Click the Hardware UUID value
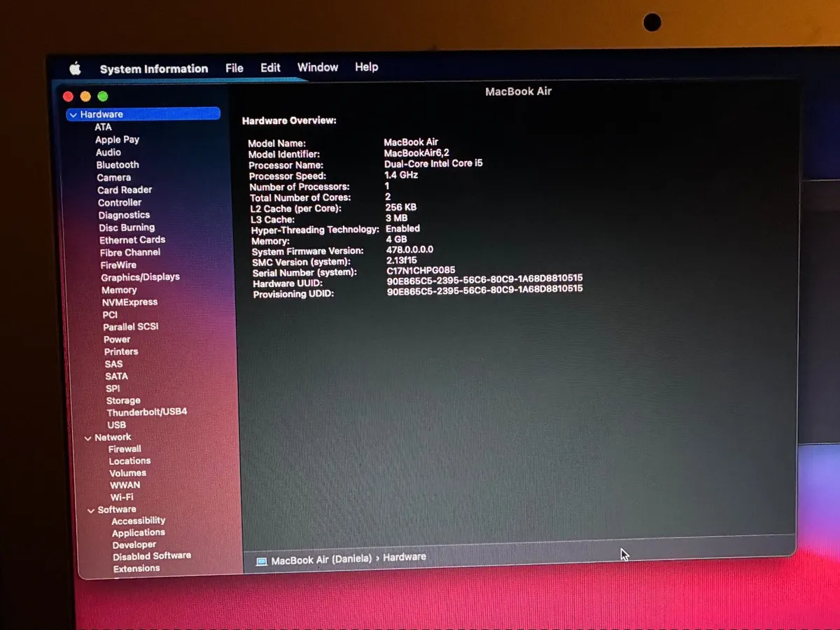The width and height of the screenshot is (840, 630). [484, 279]
